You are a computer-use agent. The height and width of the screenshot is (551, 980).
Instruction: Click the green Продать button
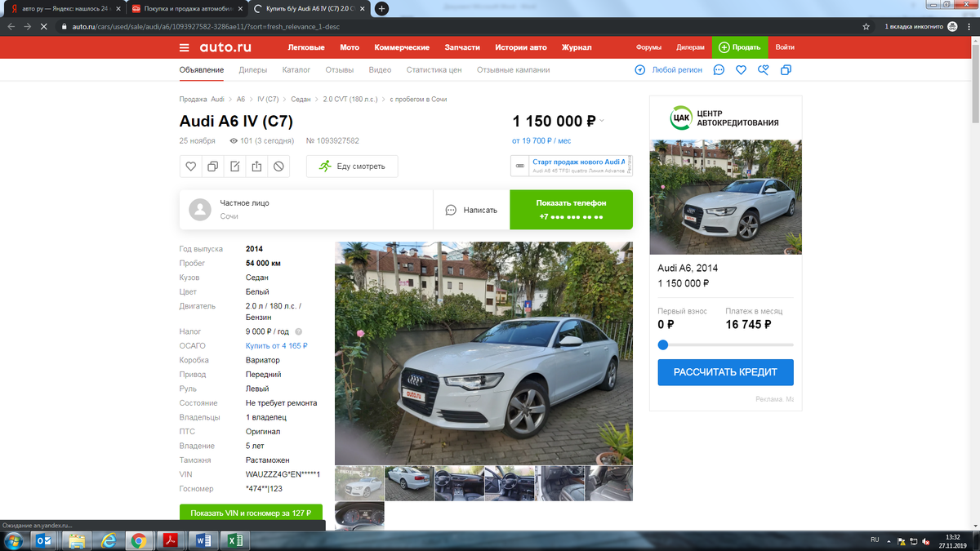[740, 47]
